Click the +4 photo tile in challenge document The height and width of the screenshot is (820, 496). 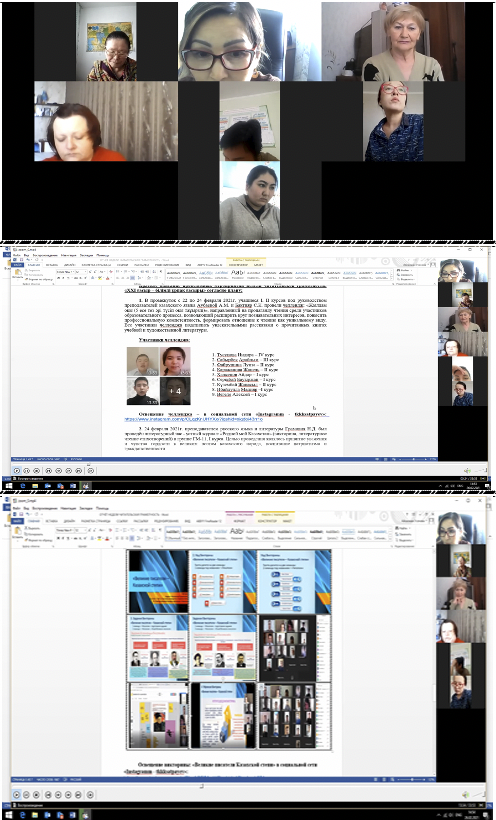coord(175,390)
